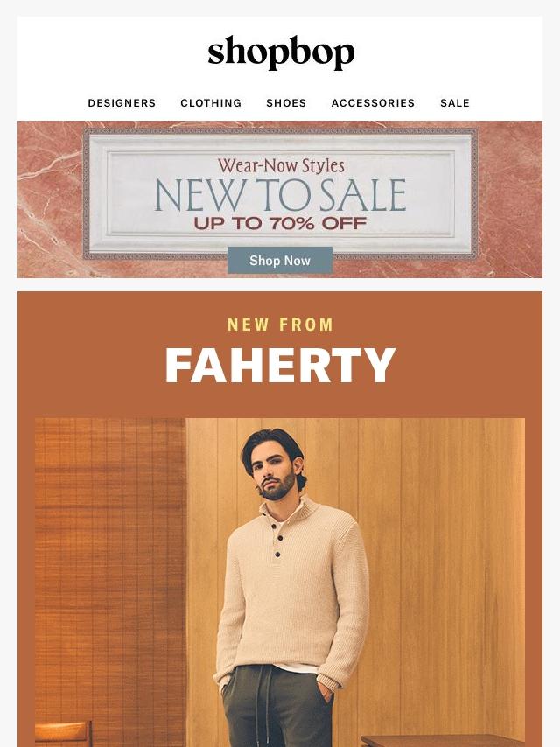Click the Shop Now button
560x747 pixels.
280,260
